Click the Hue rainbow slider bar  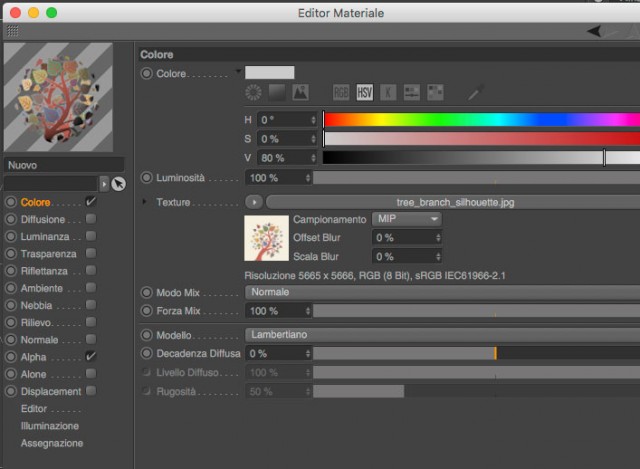(482, 120)
